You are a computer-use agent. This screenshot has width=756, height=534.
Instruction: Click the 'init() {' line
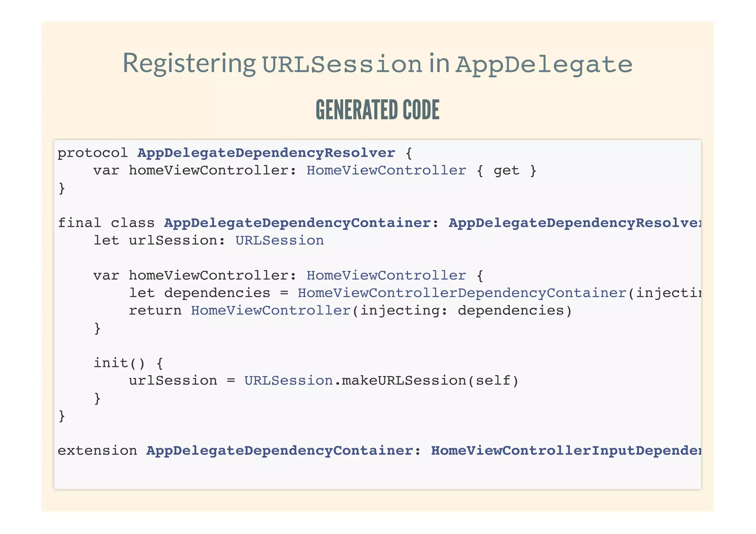click(128, 363)
